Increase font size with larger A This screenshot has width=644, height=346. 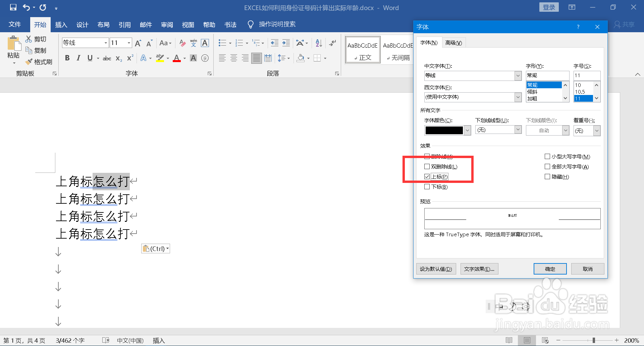pos(138,43)
